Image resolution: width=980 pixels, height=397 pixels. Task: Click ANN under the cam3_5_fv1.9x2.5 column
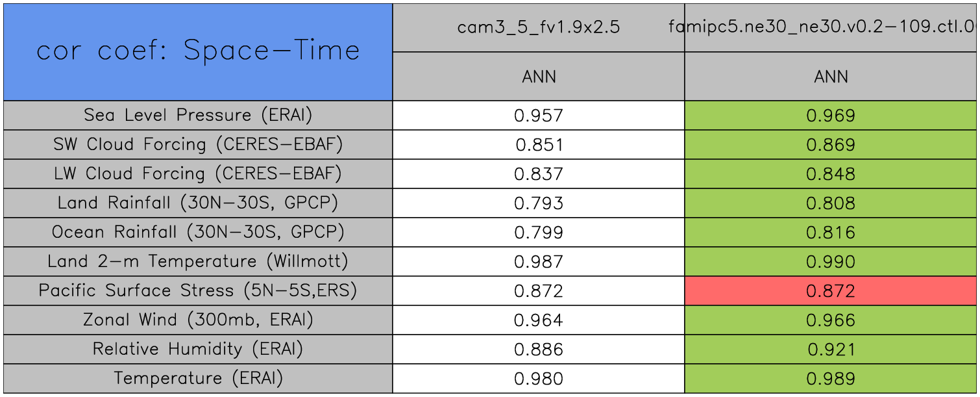538,77
